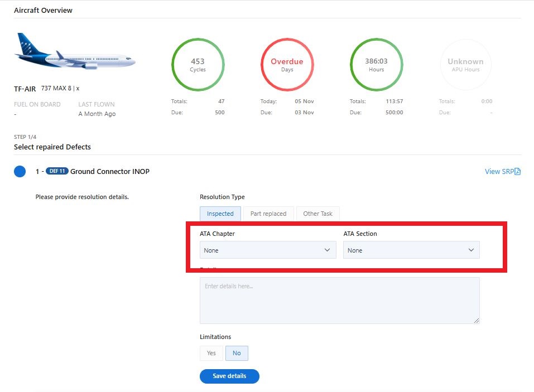The width and height of the screenshot is (534, 392).
Task: Click into the details text area
Action: point(339,300)
